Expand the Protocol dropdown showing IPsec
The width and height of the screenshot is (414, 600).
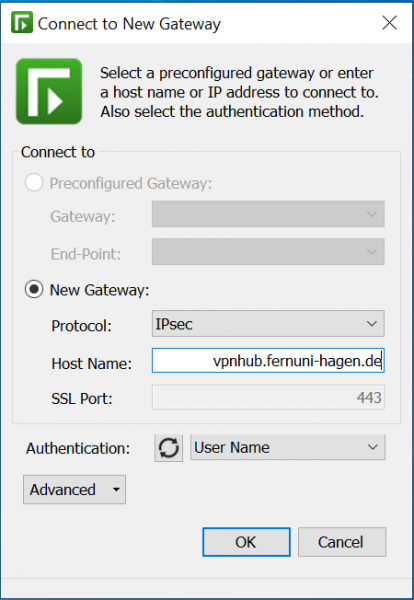[x=268, y=324]
